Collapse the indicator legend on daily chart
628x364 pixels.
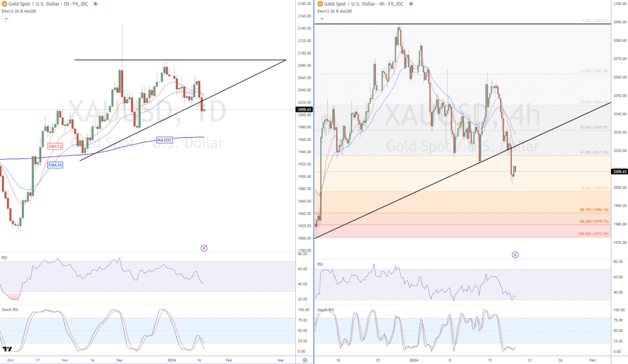[x=6, y=19]
